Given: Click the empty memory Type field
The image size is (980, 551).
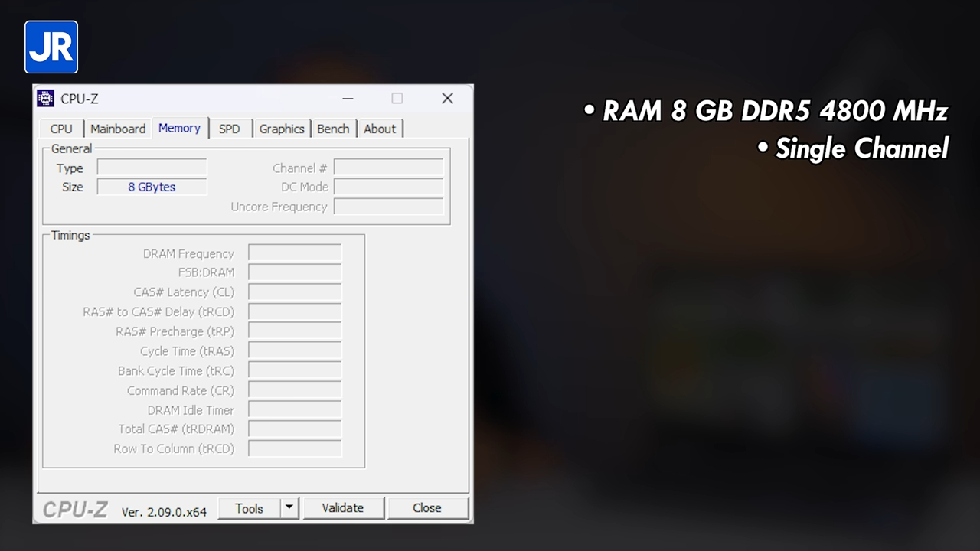Looking at the screenshot, I should 152,168.
